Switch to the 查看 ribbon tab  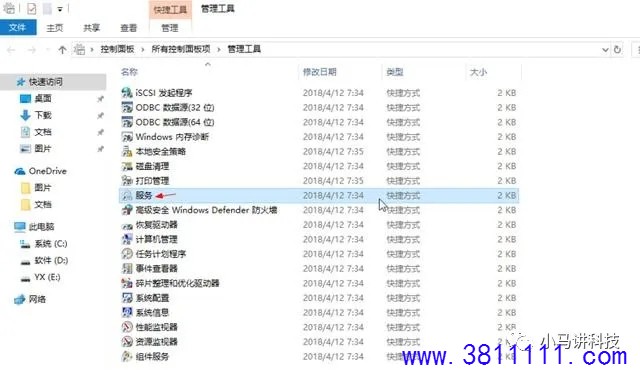[x=128, y=28]
